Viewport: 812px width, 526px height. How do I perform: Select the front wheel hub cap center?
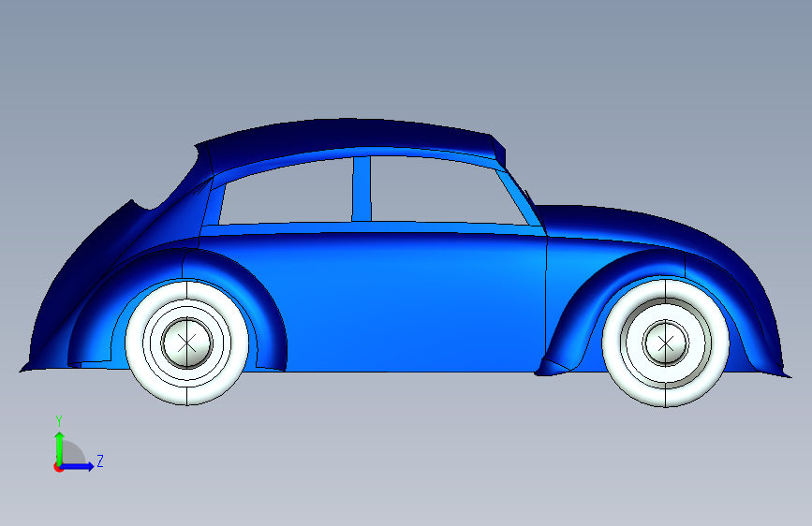[666, 343]
